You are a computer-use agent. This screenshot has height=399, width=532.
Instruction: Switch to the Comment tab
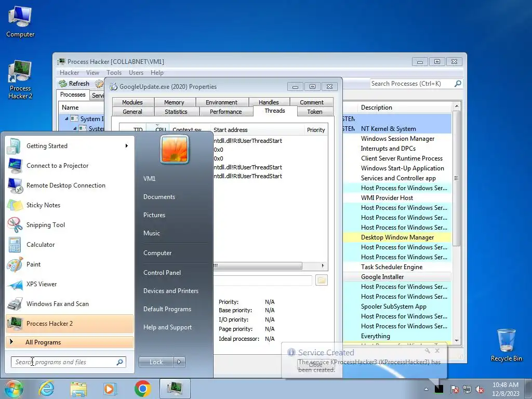click(312, 102)
